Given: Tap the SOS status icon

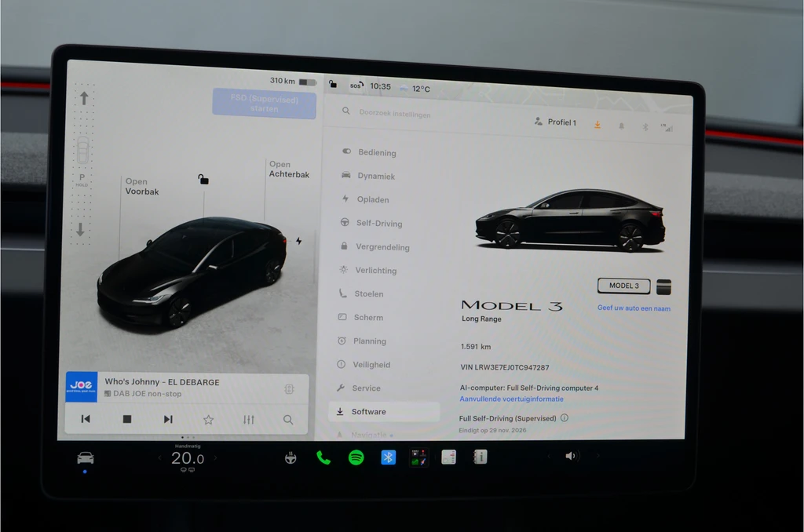Looking at the screenshot, I should click(356, 85).
